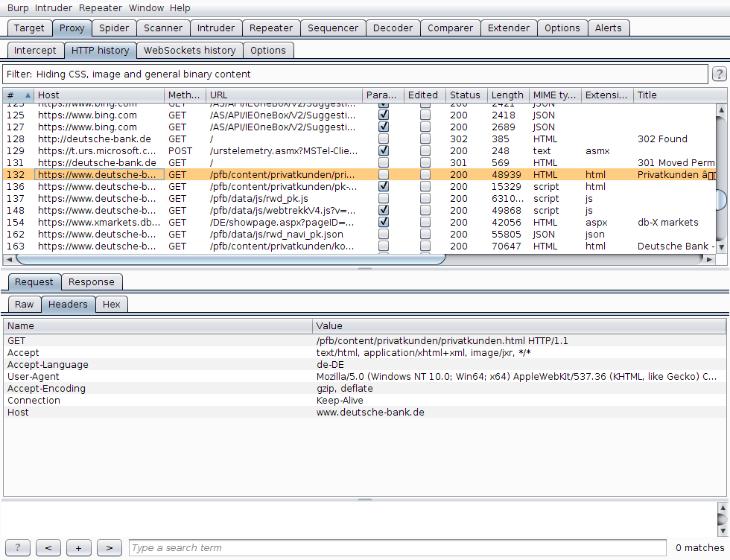Click sort arrow in # column header
The height and width of the screenshot is (560, 730).
point(28,95)
